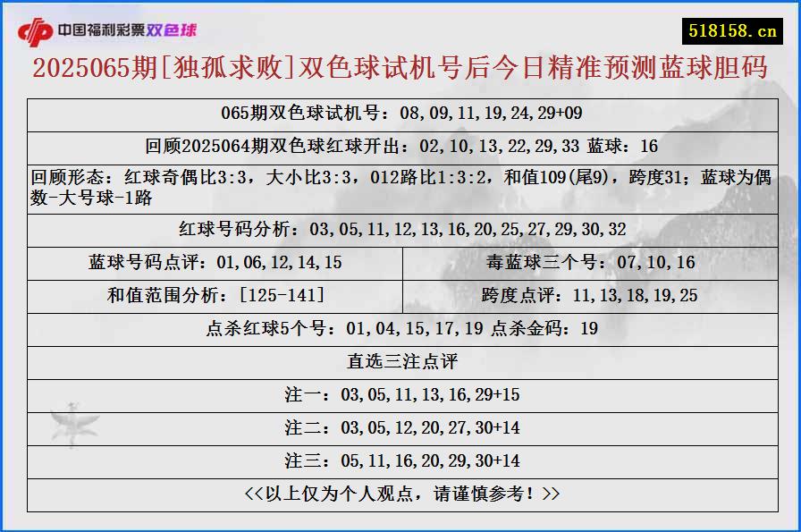
Task: Click the 点杀红球5个号 row
Action: click(400, 328)
